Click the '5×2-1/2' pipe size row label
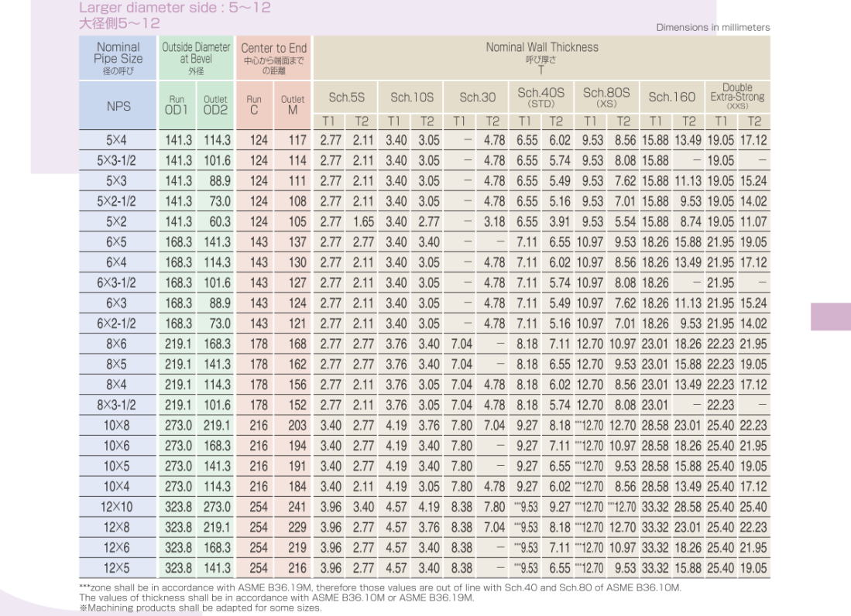 116,202
